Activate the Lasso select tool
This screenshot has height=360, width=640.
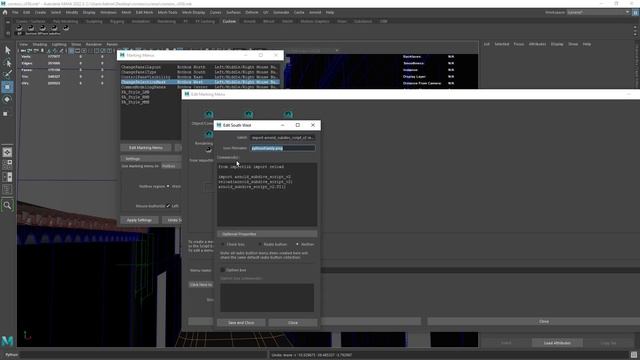(x=7, y=62)
